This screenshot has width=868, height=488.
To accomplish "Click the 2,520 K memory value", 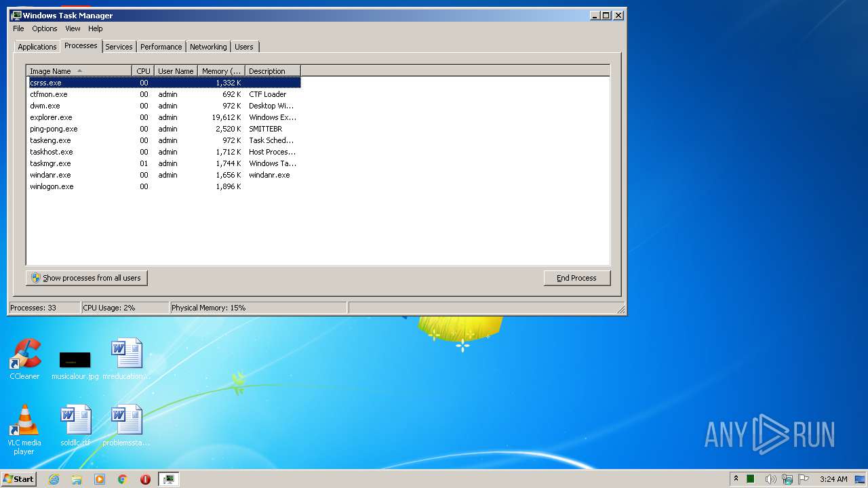I will point(229,129).
